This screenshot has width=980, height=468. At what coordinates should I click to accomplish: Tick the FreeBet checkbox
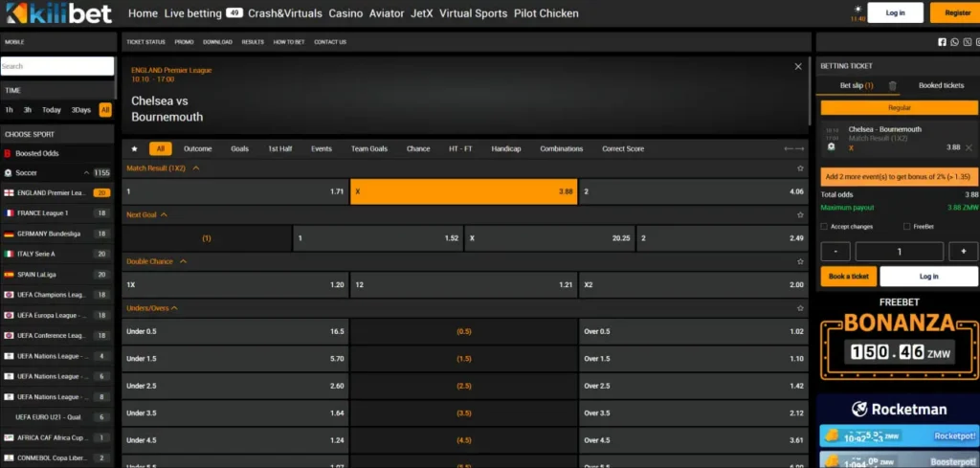[x=907, y=226]
